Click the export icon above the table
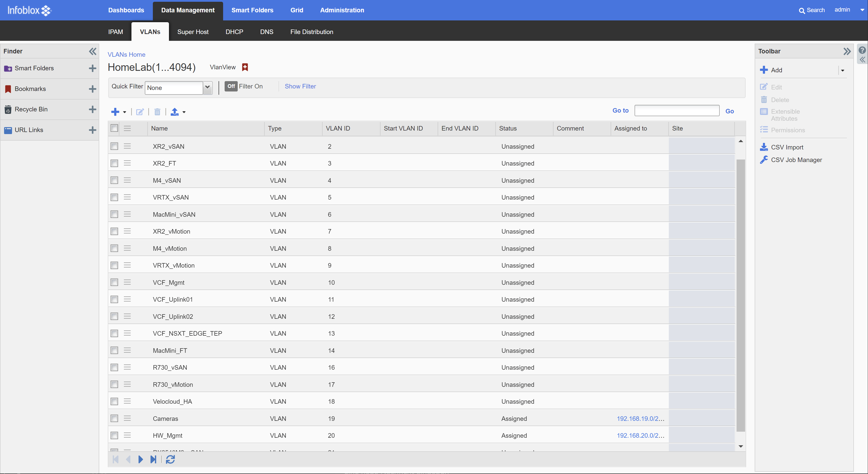The width and height of the screenshot is (868, 474). (x=175, y=112)
